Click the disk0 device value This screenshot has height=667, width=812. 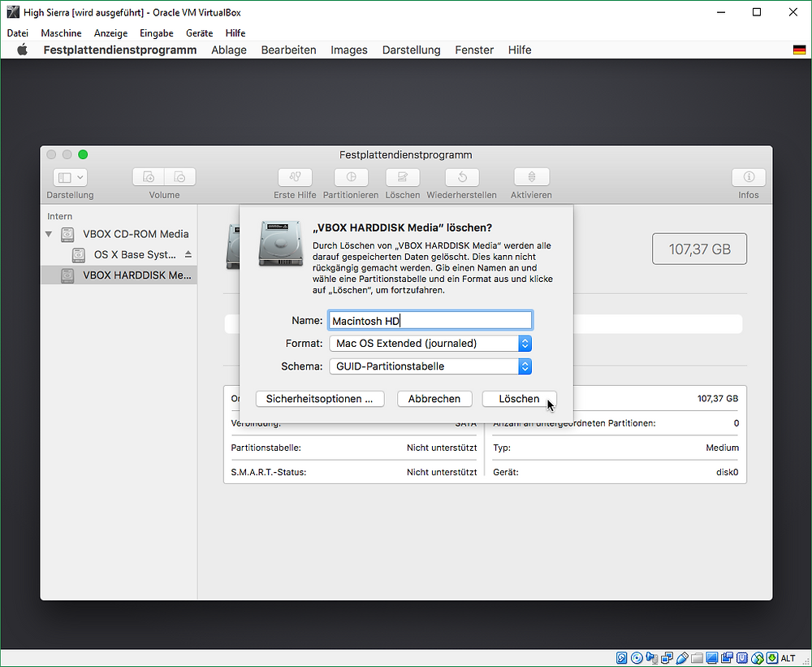click(x=726, y=472)
